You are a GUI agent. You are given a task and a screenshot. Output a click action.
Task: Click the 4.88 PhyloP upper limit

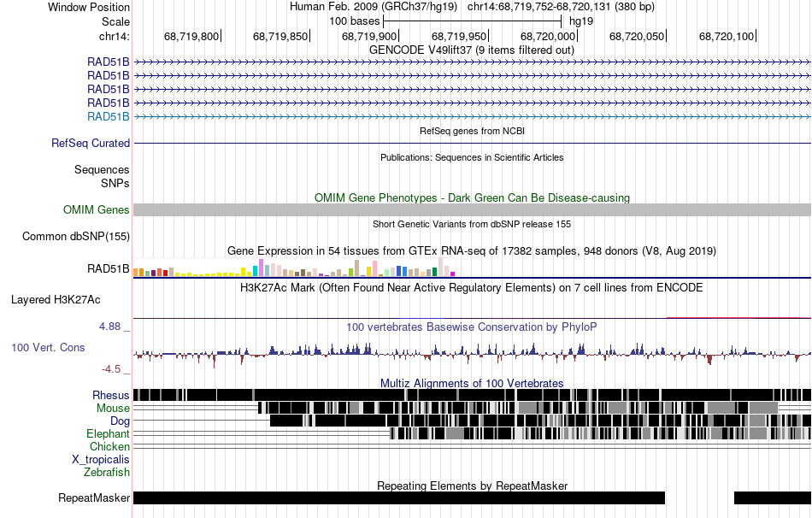(109, 327)
